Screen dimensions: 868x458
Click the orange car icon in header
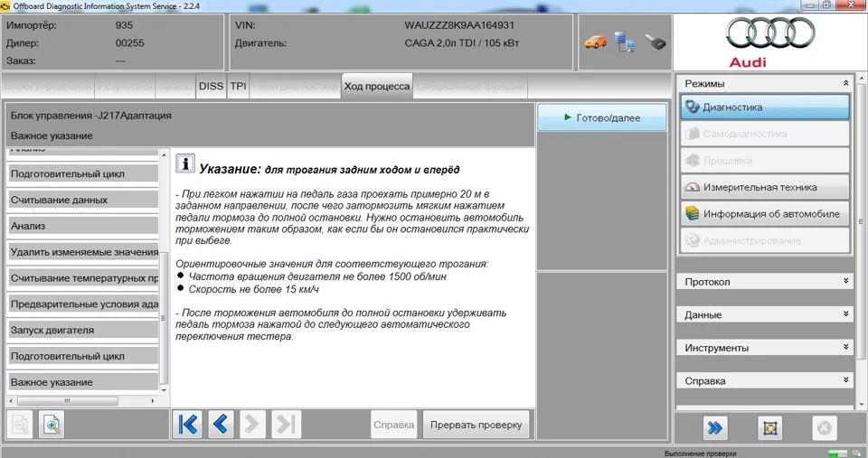point(596,42)
